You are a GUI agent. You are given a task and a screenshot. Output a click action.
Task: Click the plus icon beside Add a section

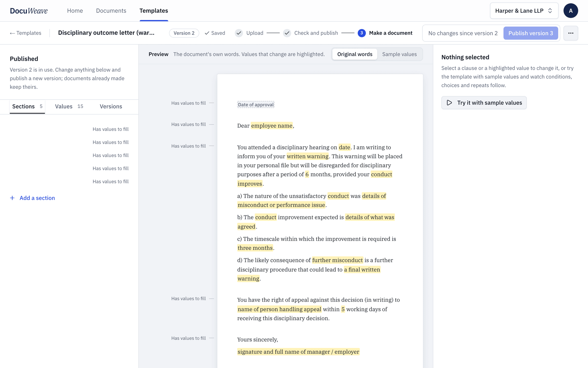[x=12, y=198]
